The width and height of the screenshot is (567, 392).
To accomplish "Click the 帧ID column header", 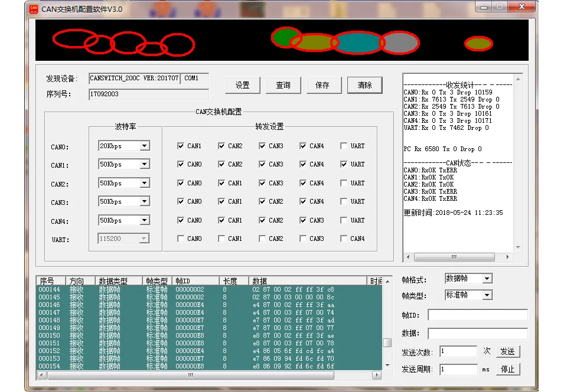I will [x=195, y=281].
